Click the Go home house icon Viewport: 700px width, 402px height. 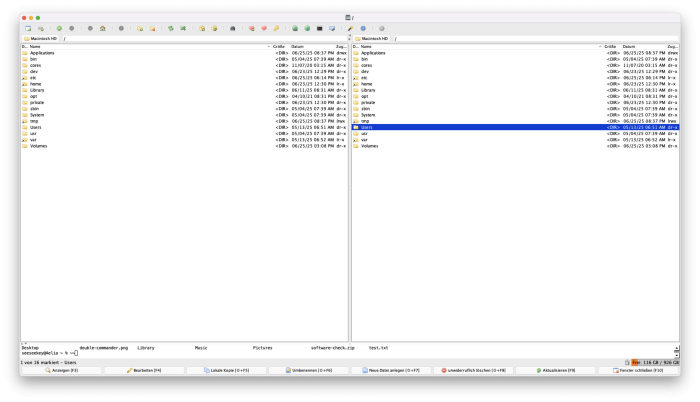point(103,28)
